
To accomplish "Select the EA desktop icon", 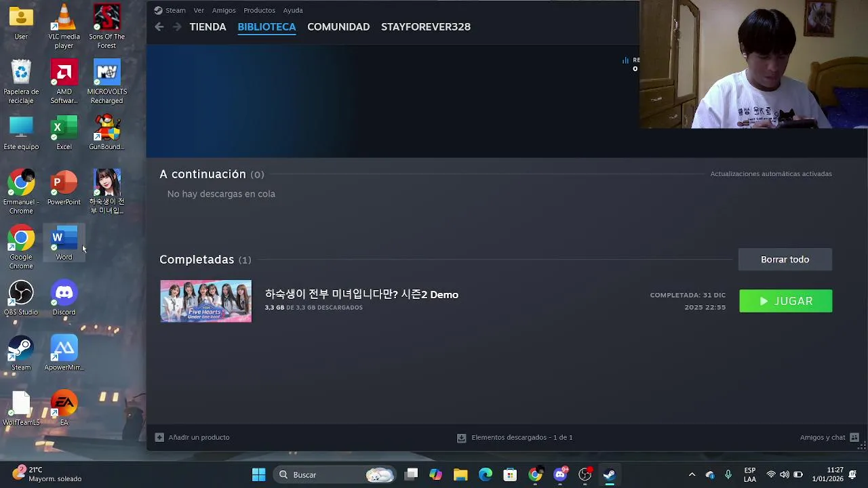I will tap(64, 408).
